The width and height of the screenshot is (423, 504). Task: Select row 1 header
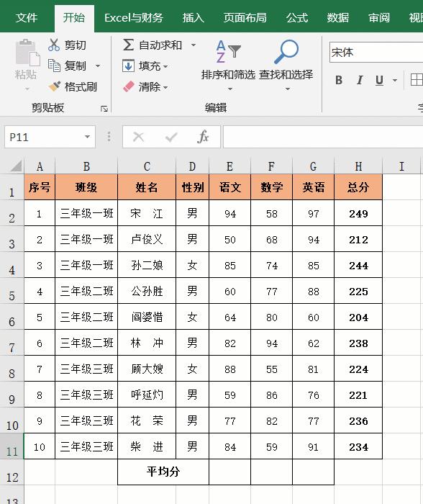tap(12, 188)
